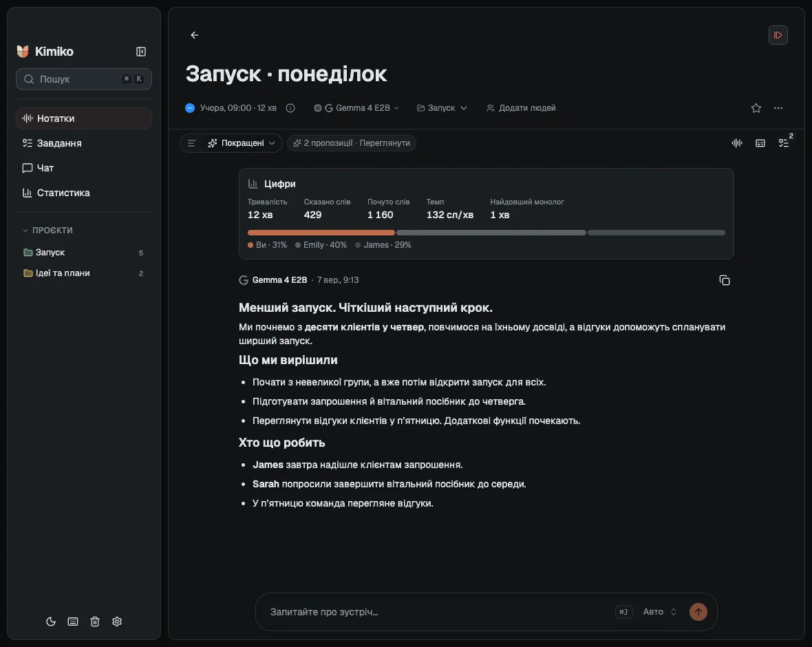The height and width of the screenshot is (647, 812).
Task: Open the trash bin in sidebar
Action: 95,621
